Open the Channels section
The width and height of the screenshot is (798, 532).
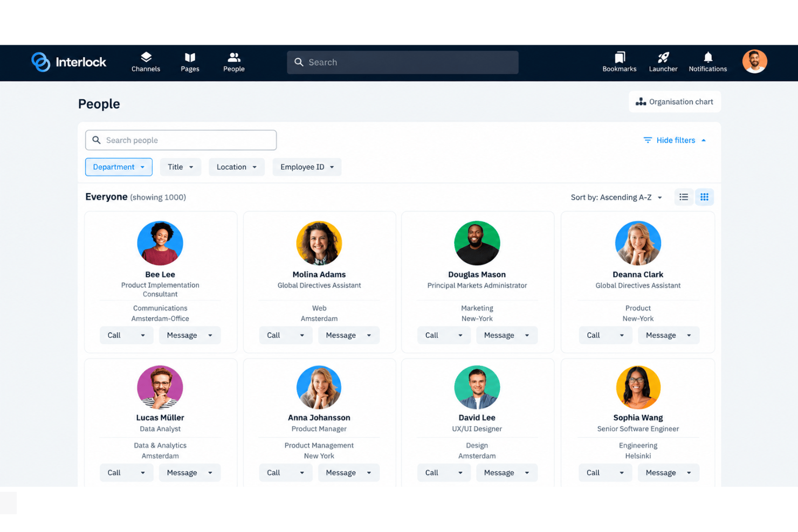(x=146, y=62)
